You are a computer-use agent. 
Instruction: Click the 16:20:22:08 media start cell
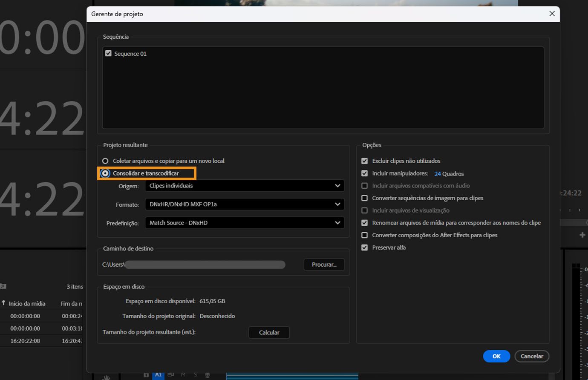click(x=25, y=341)
